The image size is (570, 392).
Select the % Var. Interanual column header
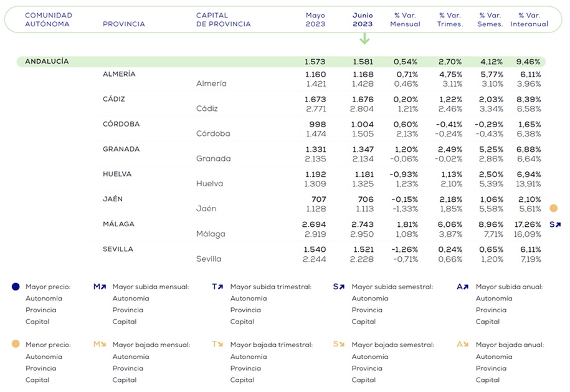(529, 19)
